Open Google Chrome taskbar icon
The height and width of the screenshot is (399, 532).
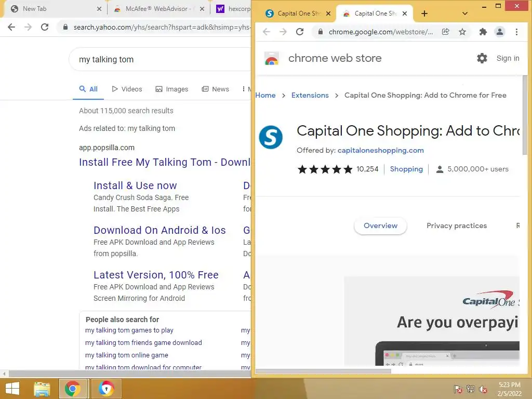(73, 389)
